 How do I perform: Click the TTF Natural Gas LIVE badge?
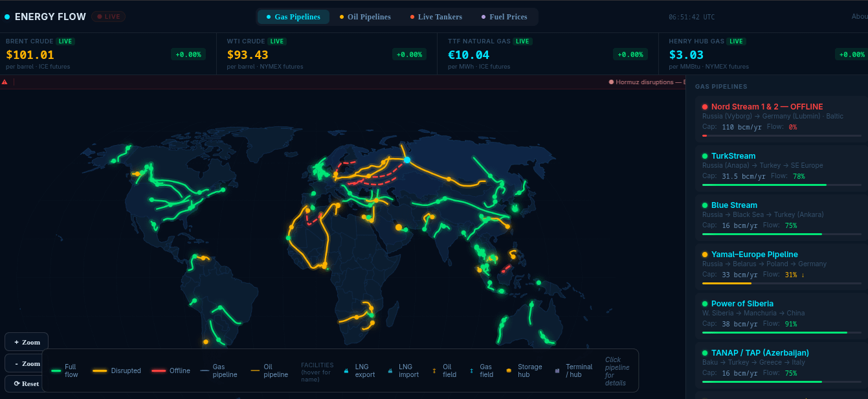[x=522, y=41]
